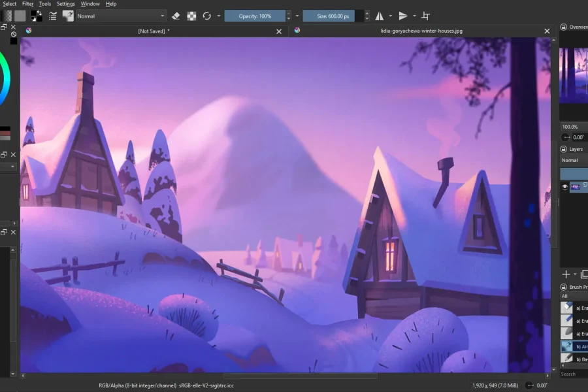
Task: Toggle lock on the Layers docker
Action: [563, 149]
